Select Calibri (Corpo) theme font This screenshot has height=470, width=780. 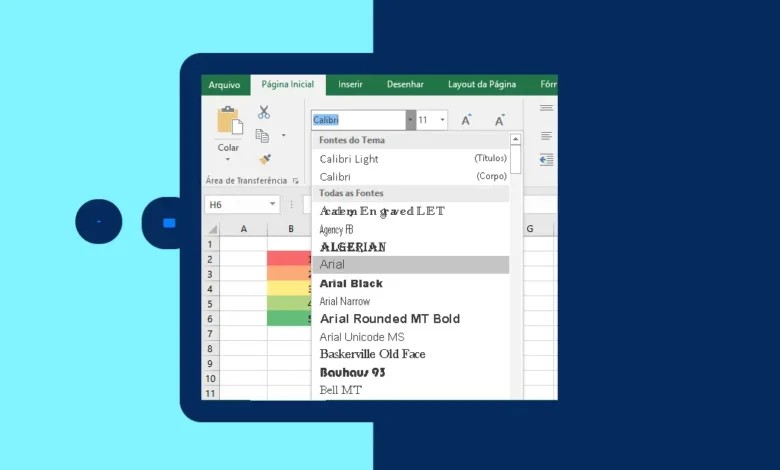(x=411, y=177)
